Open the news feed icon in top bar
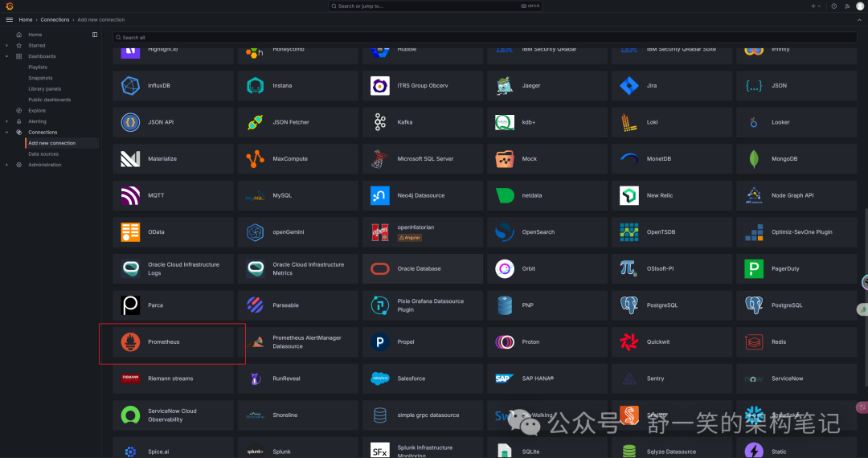868x458 pixels. click(x=847, y=6)
